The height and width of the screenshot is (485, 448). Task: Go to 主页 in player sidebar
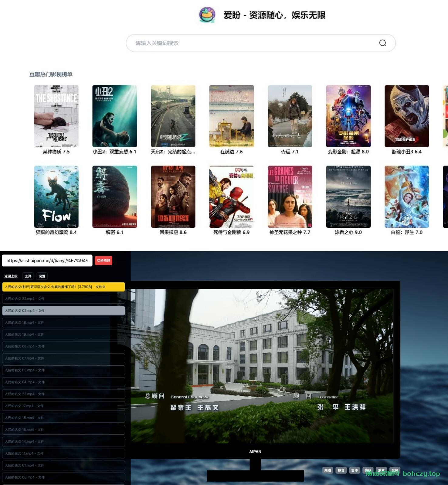[x=28, y=276]
